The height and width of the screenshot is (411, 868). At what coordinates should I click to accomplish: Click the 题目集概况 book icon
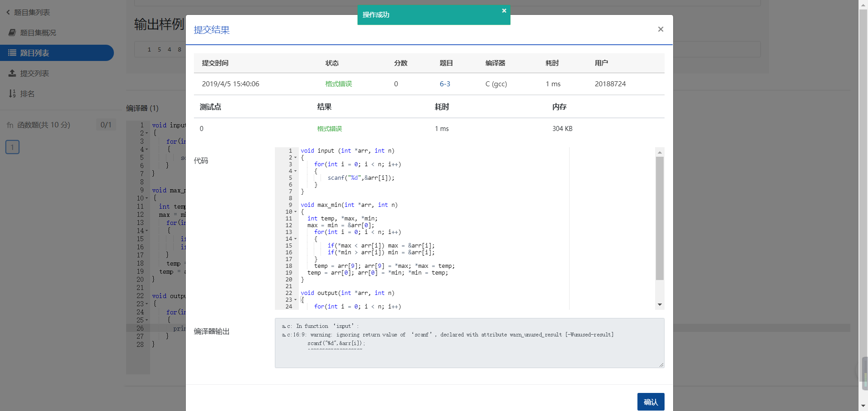point(12,33)
